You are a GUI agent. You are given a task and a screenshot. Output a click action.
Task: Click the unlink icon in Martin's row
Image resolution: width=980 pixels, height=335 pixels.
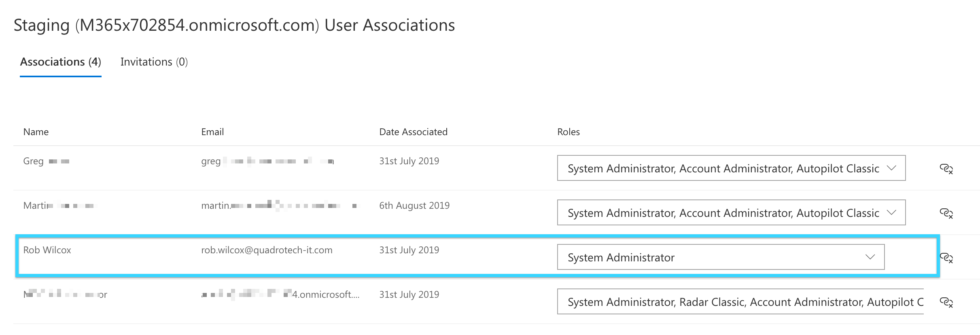pyautogui.click(x=946, y=213)
